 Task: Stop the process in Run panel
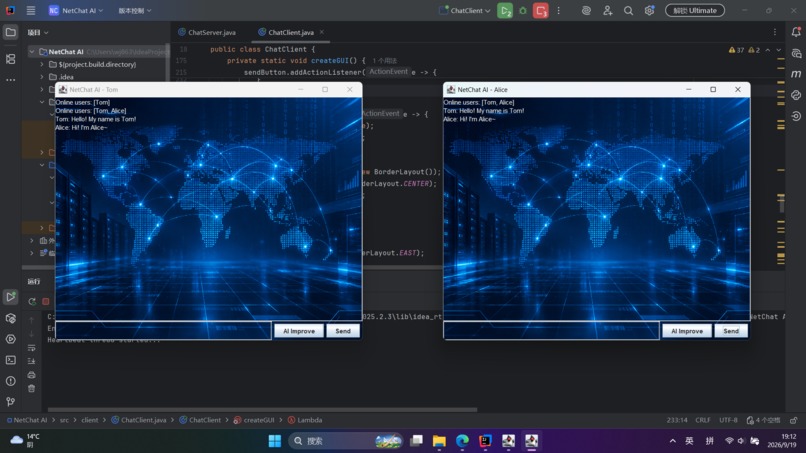46,301
